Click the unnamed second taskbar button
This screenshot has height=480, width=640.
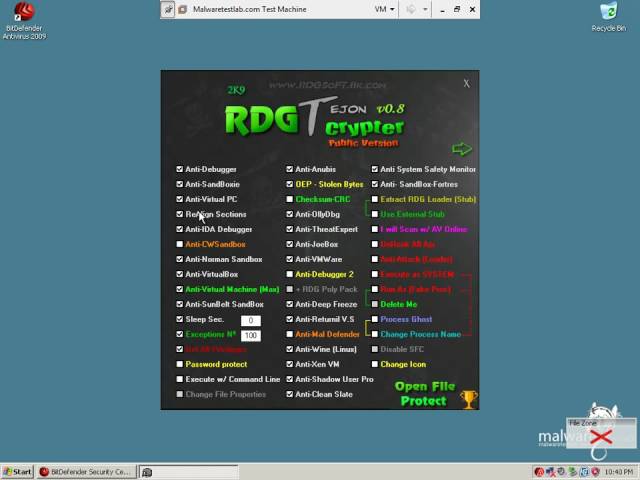[x=189, y=472]
